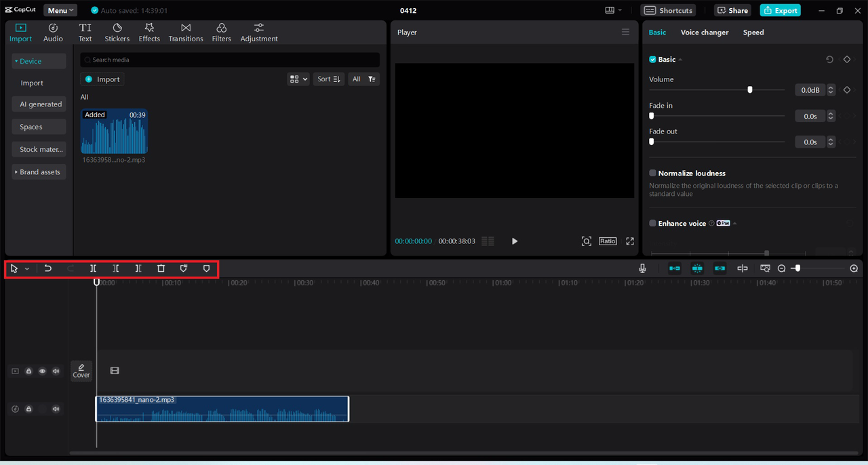
Task: Click the Split clip tool
Action: [x=93, y=268]
